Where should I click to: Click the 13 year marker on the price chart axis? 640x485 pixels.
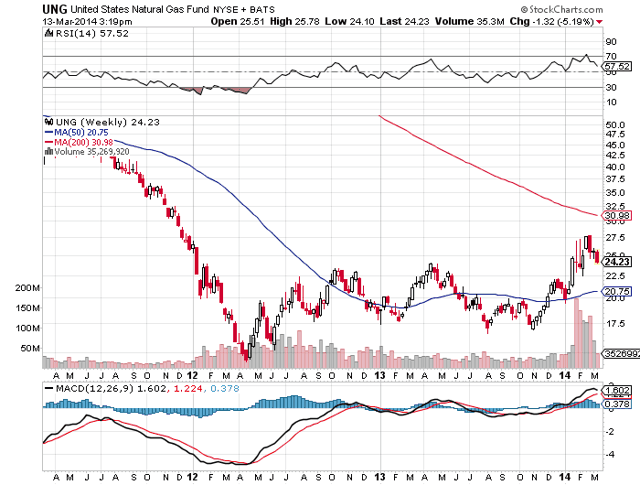point(380,375)
